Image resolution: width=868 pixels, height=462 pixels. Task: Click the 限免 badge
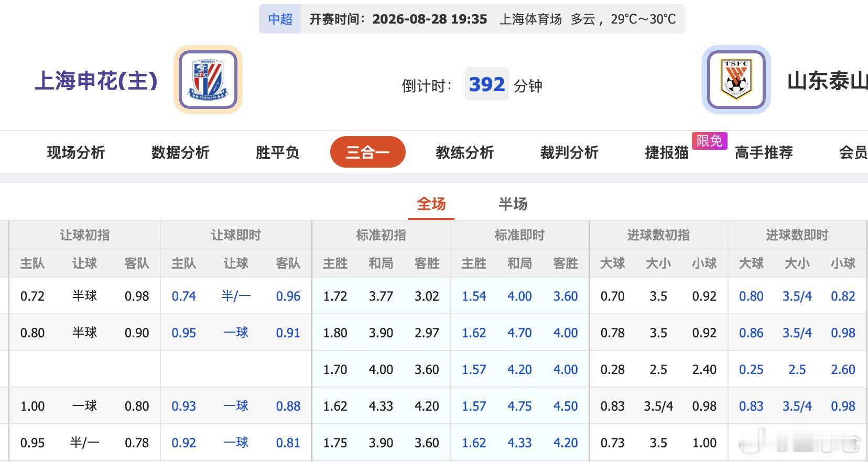click(x=710, y=140)
